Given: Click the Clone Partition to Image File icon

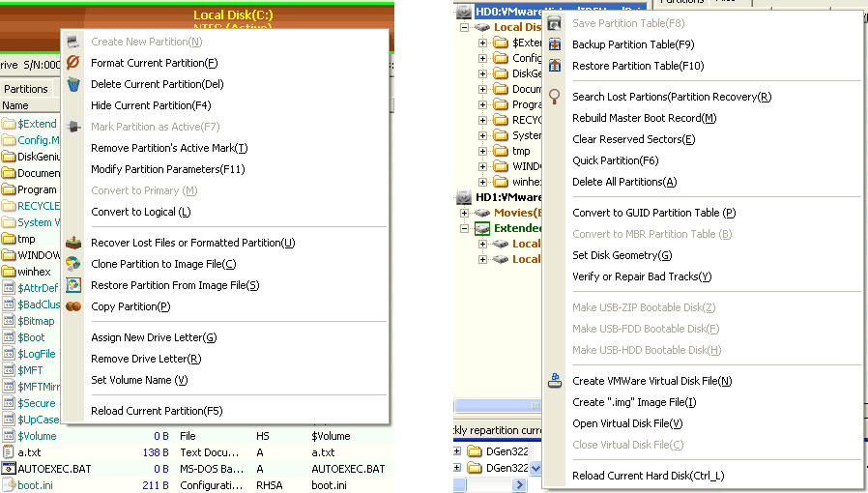Looking at the screenshot, I should pos(73,264).
